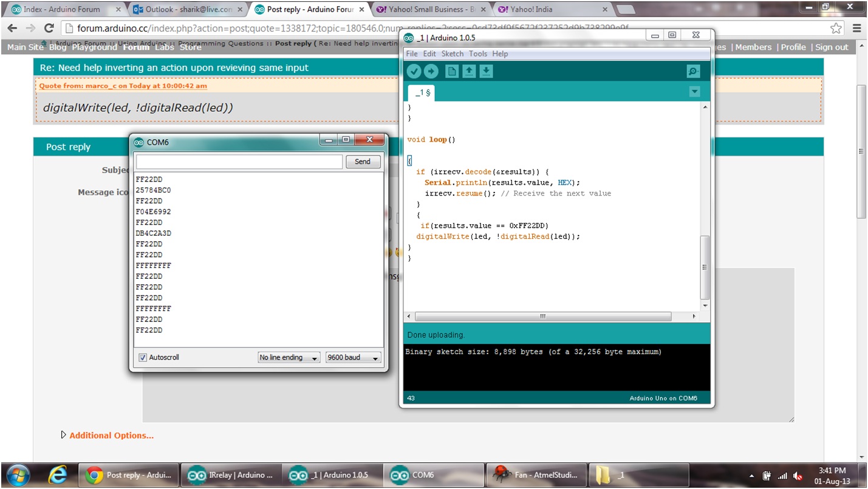Click the Verify sketch checkmark icon
868x489 pixels.
pos(414,71)
